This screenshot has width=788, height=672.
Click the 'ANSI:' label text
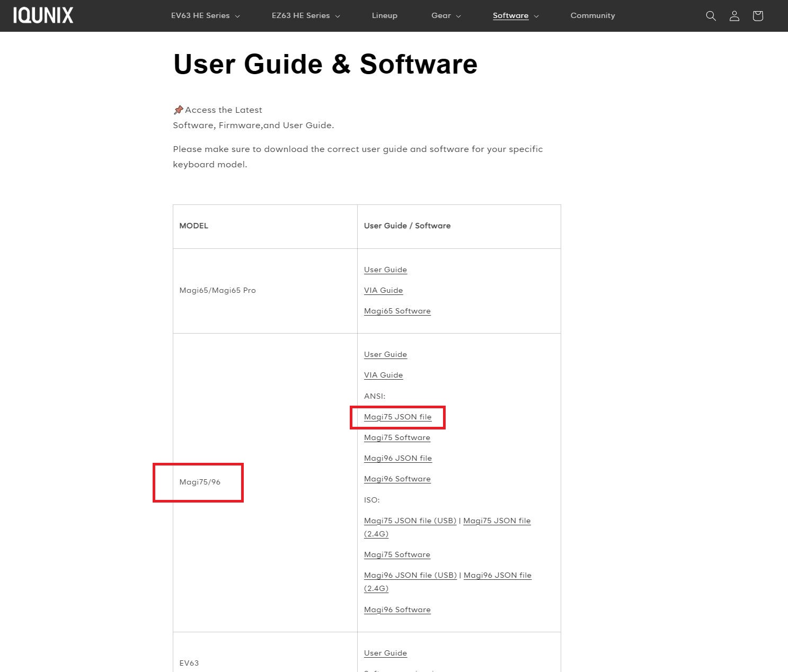(x=375, y=396)
